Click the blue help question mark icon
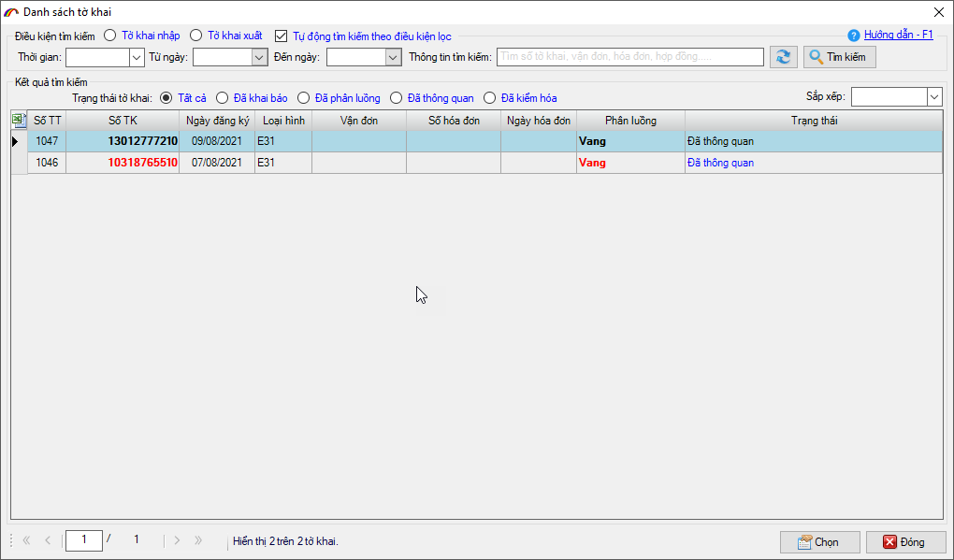Screen dimensions: 954x560 [x=854, y=36]
